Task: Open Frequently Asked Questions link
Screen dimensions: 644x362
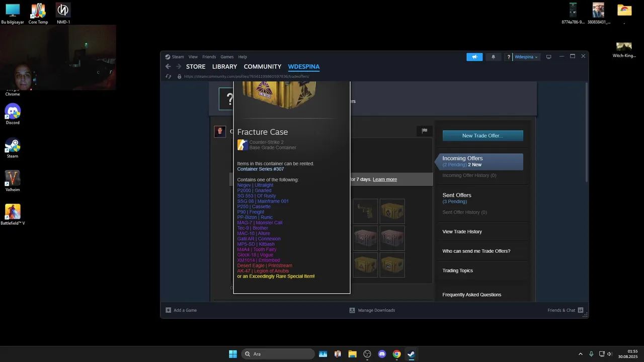Action: tap(471, 295)
